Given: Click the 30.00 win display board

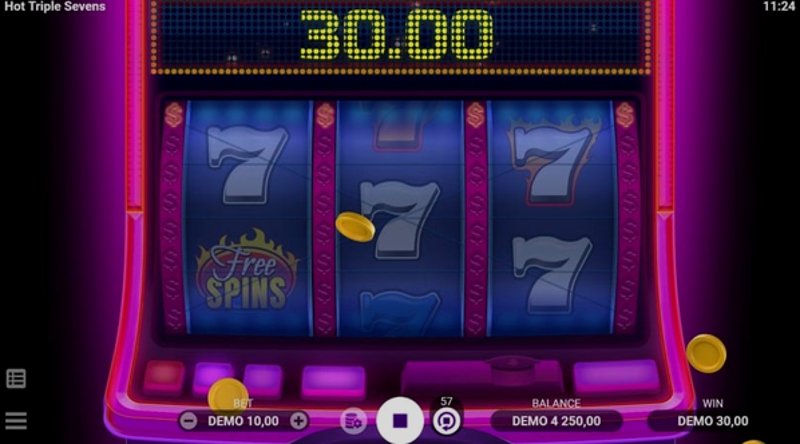Looking at the screenshot, I should pyautogui.click(x=399, y=35).
